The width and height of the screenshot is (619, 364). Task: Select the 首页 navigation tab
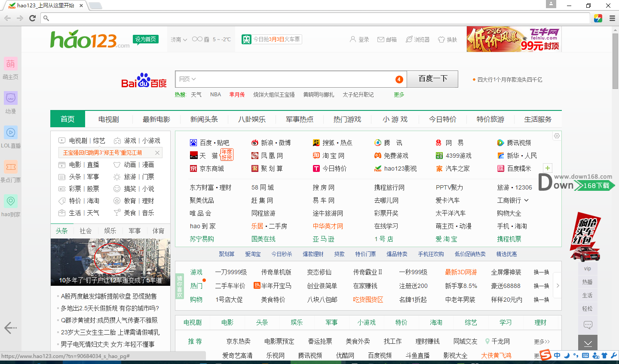67,119
